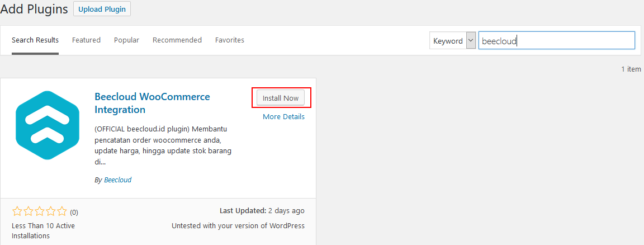Click the fifth rating star
Image resolution: width=644 pixels, height=245 pixels.
[x=61, y=211]
